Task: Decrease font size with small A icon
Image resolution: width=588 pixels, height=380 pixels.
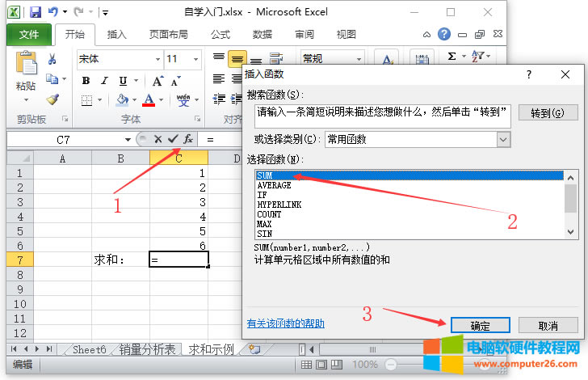Action: [175, 82]
